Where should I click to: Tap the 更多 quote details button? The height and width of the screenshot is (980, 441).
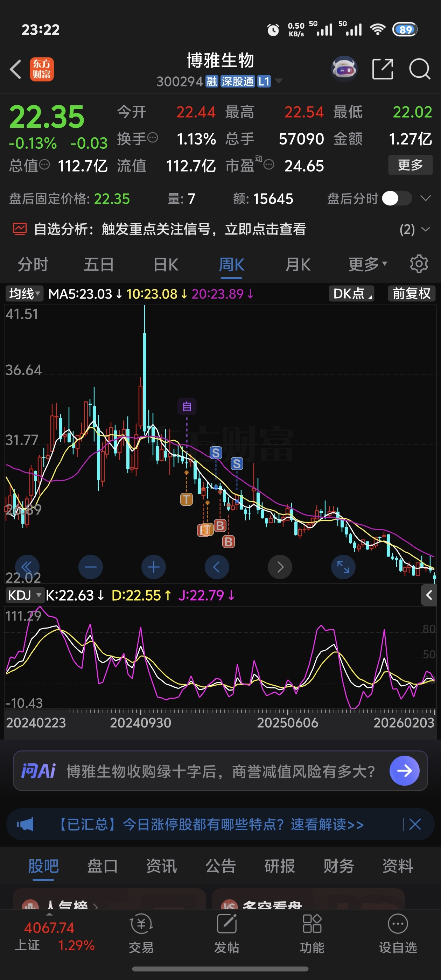pos(410,165)
